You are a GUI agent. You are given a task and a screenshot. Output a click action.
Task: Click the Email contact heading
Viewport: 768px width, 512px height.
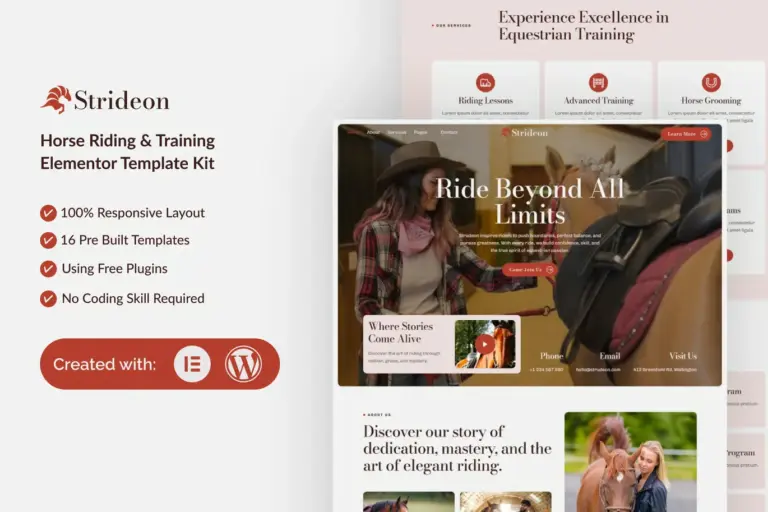pyautogui.click(x=609, y=356)
